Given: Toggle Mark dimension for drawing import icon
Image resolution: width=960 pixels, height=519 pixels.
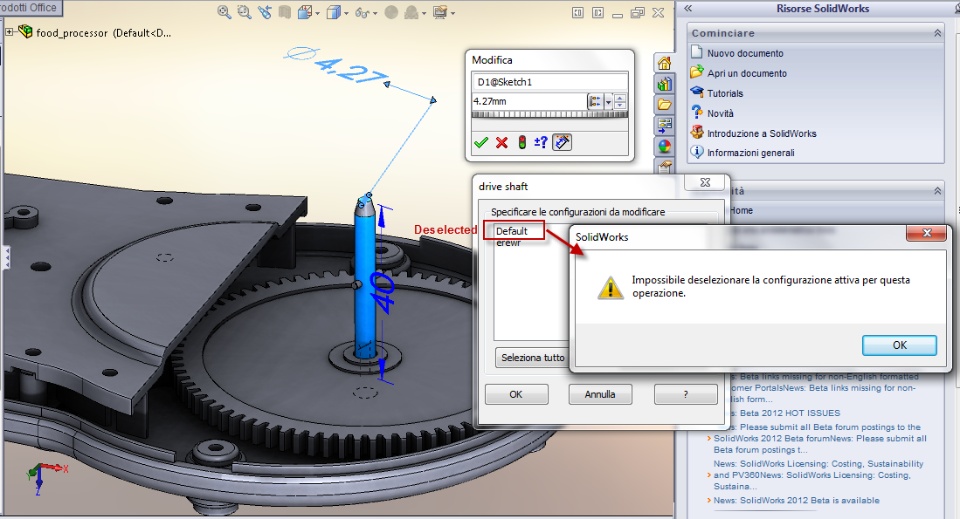Looking at the screenshot, I should [x=561, y=143].
